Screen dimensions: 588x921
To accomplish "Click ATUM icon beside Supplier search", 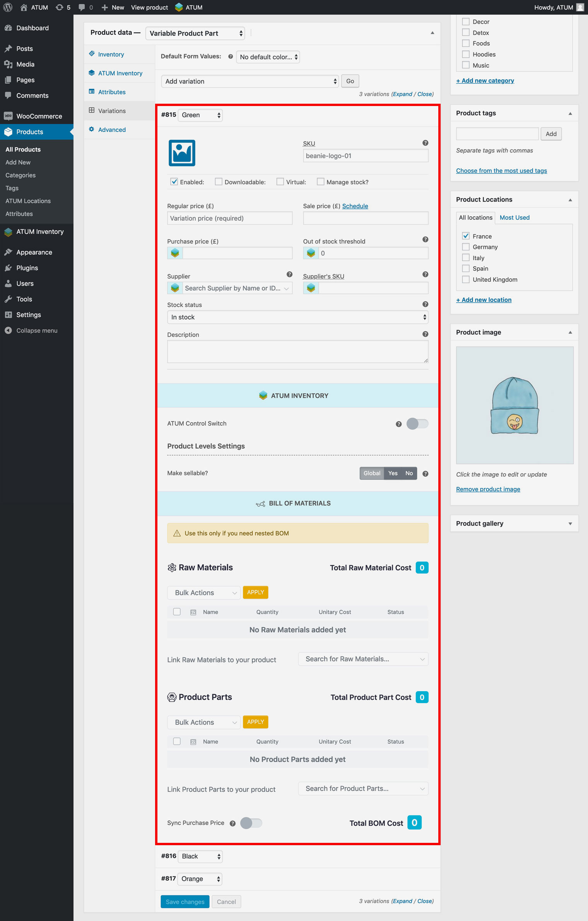I will tap(175, 288).
